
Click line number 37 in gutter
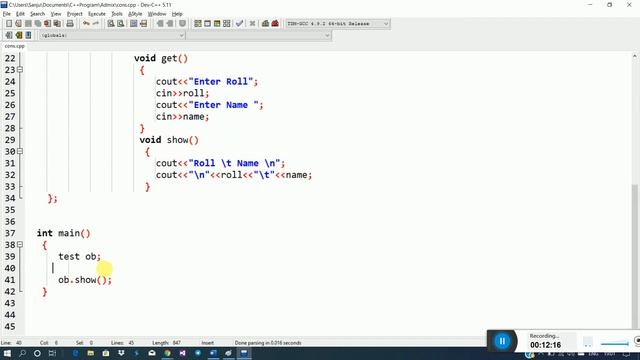[x=10, y=233]
